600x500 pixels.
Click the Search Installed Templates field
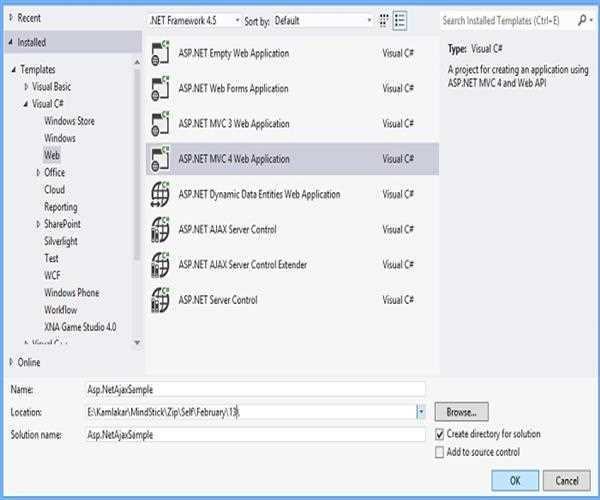point(510,20)
